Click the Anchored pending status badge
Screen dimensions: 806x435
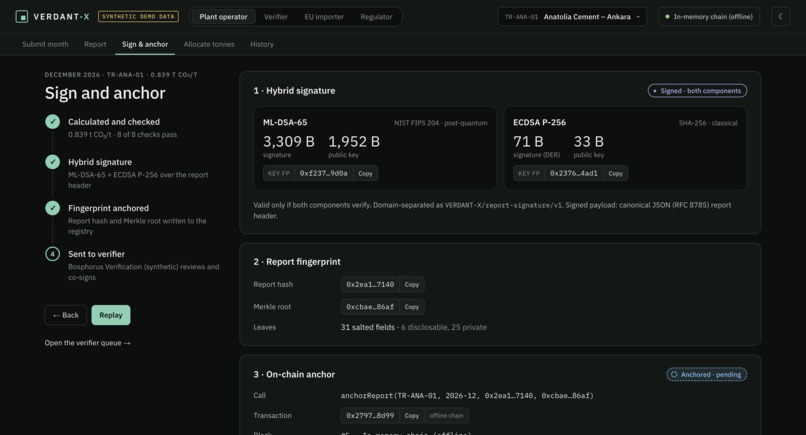coord(707,374)
